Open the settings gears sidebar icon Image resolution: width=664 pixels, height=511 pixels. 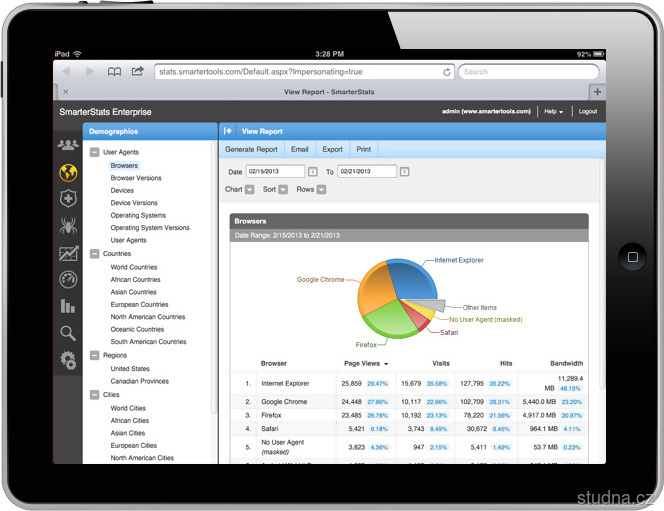[68, 360]
